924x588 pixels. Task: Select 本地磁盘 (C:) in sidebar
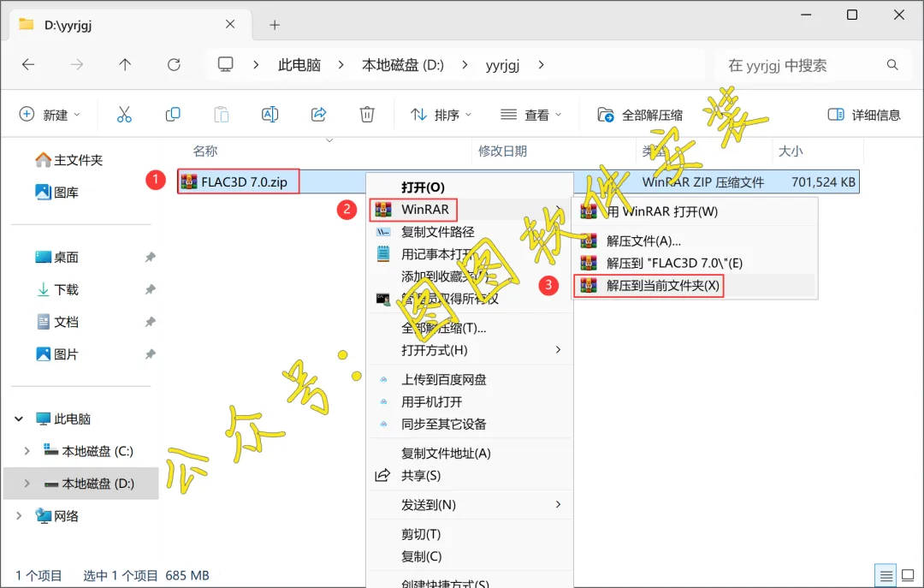[x=88, y=451]
